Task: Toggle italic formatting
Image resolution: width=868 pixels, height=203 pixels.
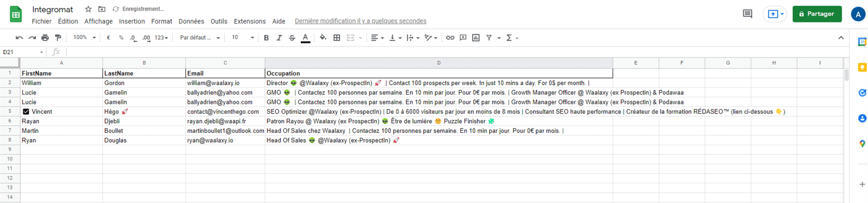Action: pos(279,38)
